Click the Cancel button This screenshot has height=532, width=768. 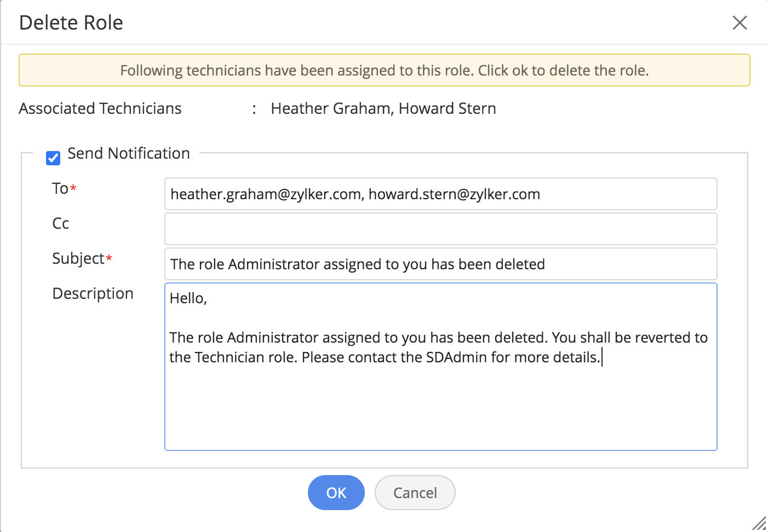[415, 493]
